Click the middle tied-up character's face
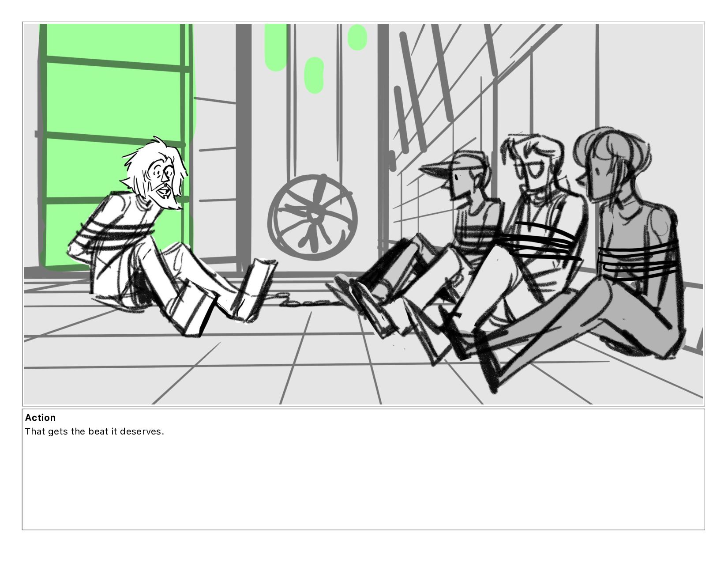 [535, 170]
